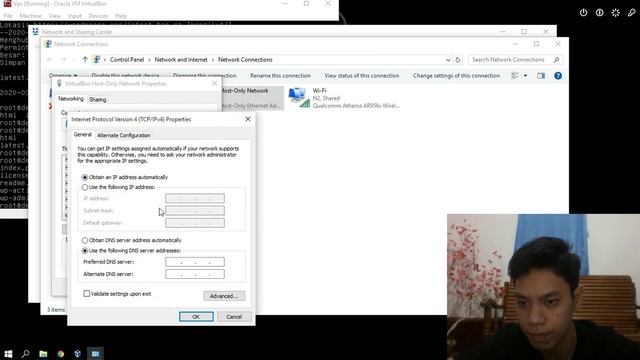Viewport: 640px width, 360px height.
Task: Click Control Panel in breadcrumb
Action: coord(127,60)
